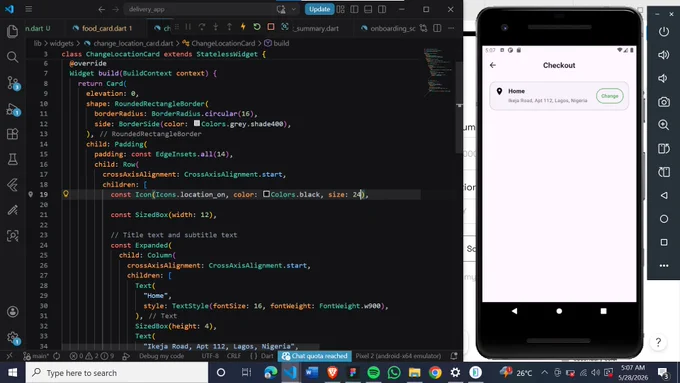680x383 pixels.
Task: Click the UTF-8 encoding status item
Action: tap(210, 356)
